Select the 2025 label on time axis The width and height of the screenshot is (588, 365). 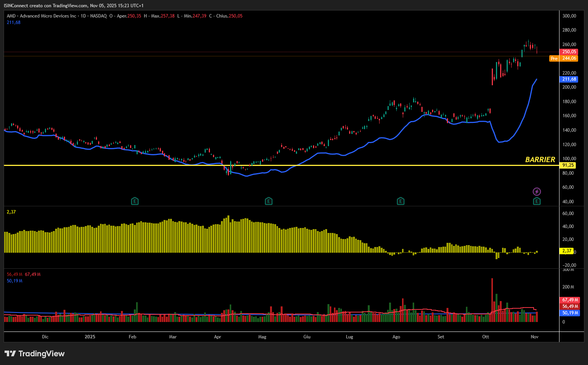tap(90, 337)
